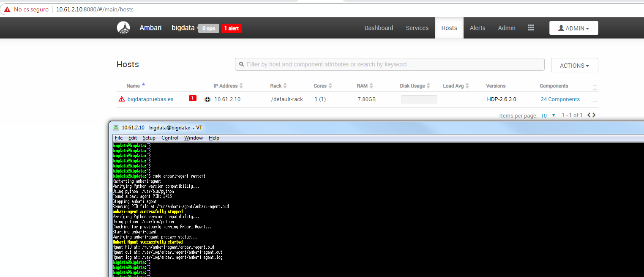This screenshot has height=277, width=644.
Task: Toggle the Name column sort arrow
Action: coord(144,84)
